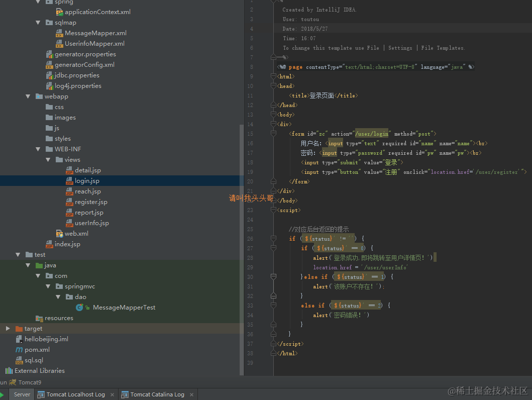Click the /user/userInfo location string
This screenshot has height=400, width=532.
(385, 268)
